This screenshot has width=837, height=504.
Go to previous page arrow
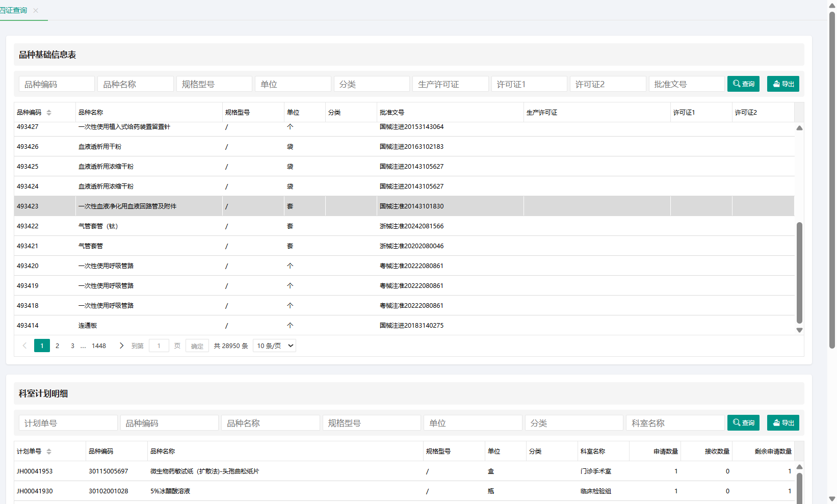point(24,346)
